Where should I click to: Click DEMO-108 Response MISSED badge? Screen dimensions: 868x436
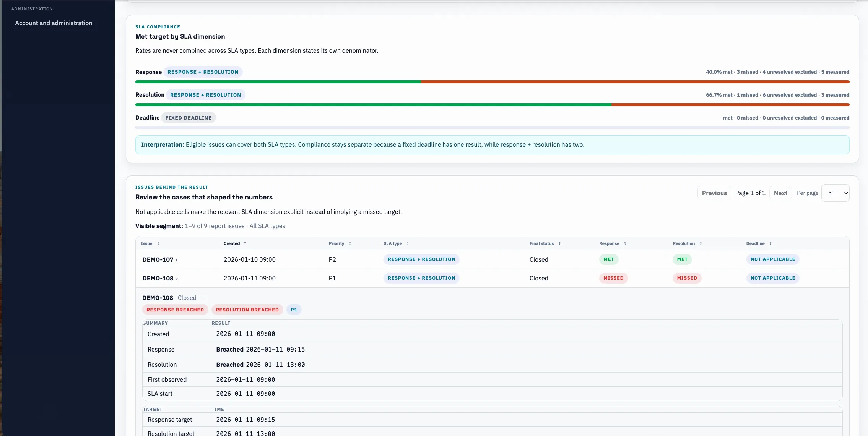pyautogui.click(x=613, y=278)
